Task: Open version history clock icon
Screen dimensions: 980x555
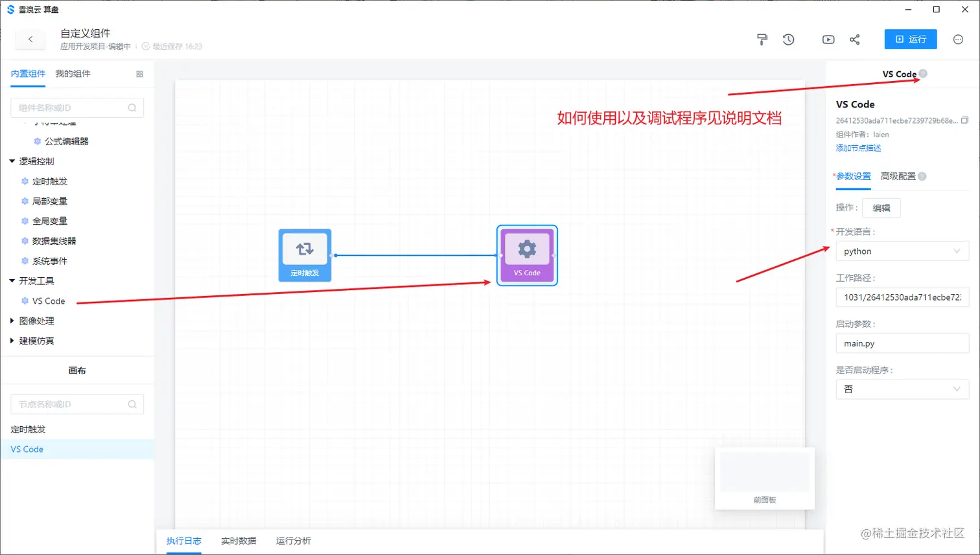Action: (788, 40)
